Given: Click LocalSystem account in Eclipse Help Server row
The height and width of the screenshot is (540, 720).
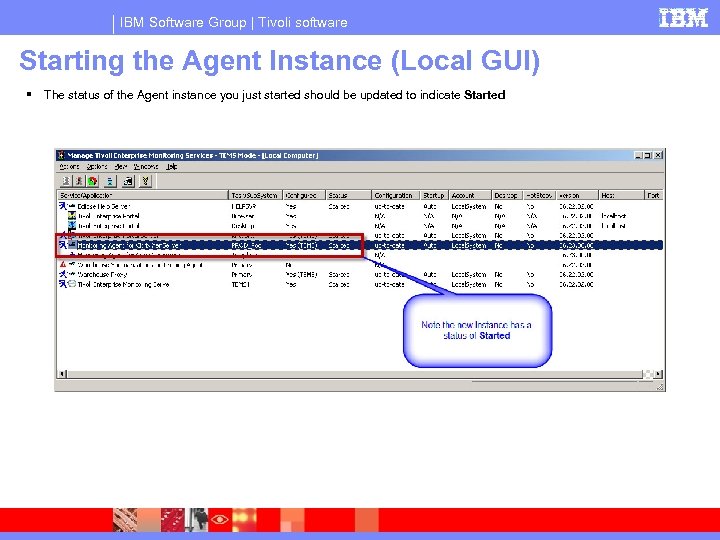Looking at the screenshot, I should [468, 206].
